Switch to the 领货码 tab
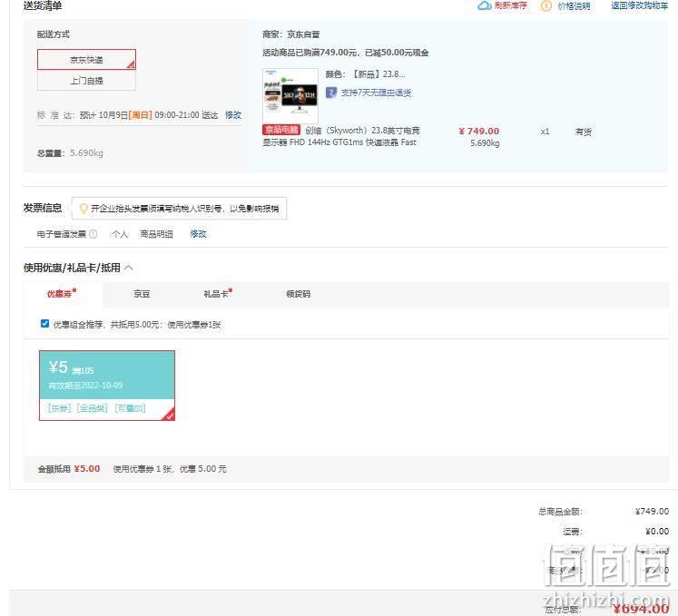The height and width of the screenshot is (616, 678). tap(299, 294)
